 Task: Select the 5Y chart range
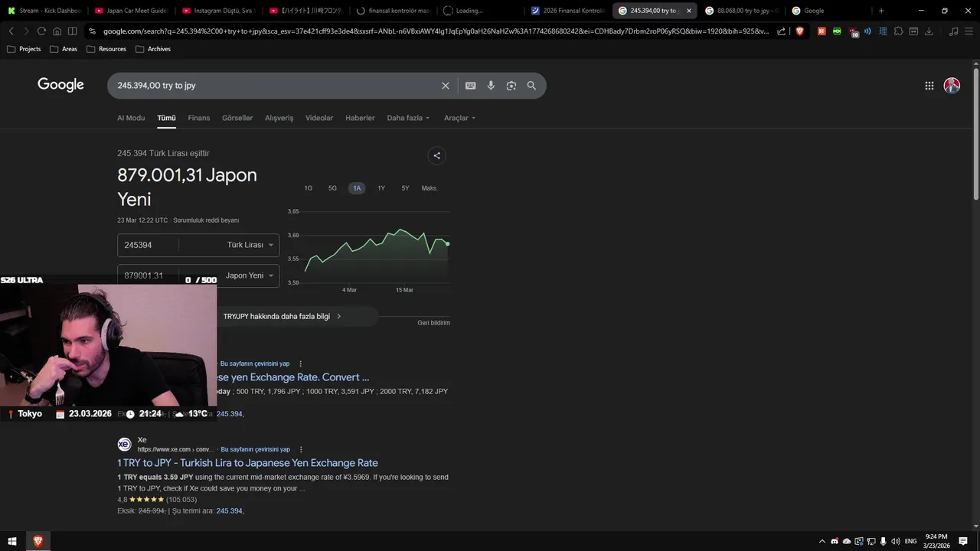[405, 188]
